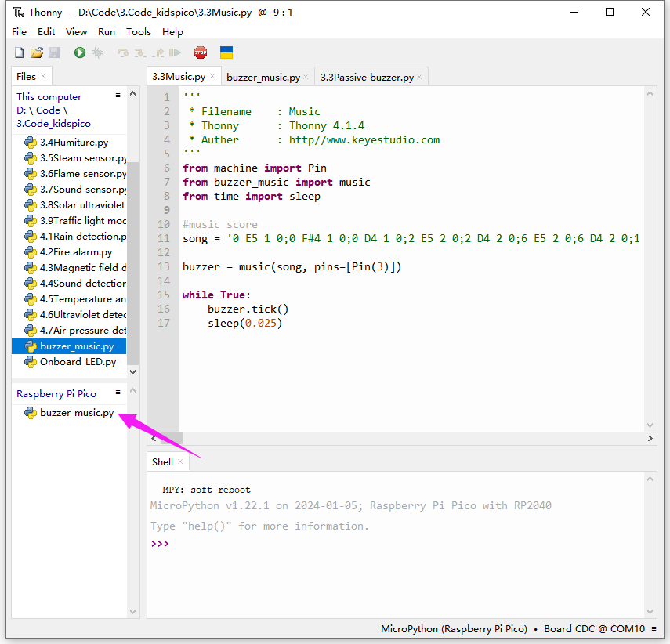Select 3.7Sound sensor.py file

[69, 190]
